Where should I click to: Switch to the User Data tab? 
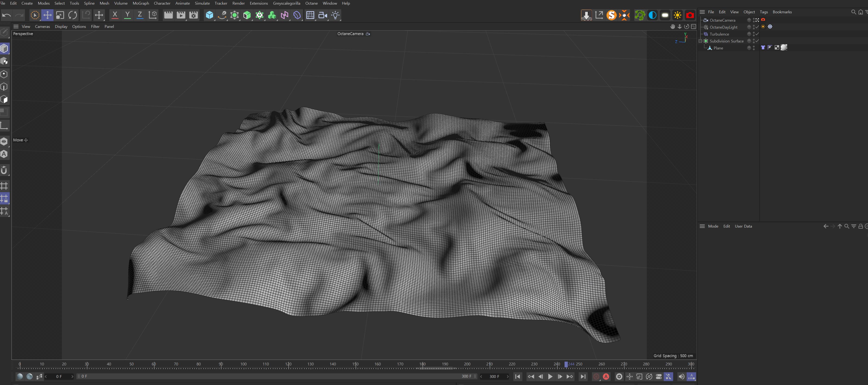click(743, 226)
